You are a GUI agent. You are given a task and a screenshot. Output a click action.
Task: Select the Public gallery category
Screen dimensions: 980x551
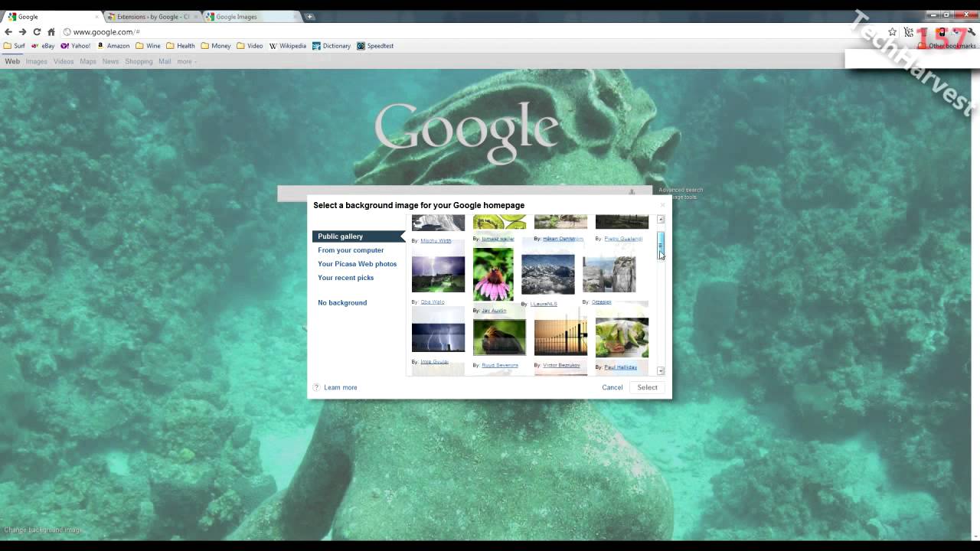tap(358, 236)
